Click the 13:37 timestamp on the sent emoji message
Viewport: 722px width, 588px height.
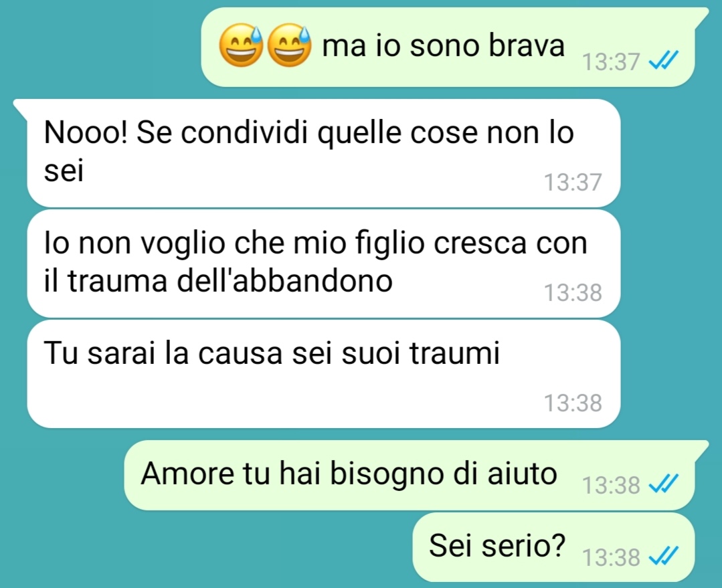pos(611,62)
